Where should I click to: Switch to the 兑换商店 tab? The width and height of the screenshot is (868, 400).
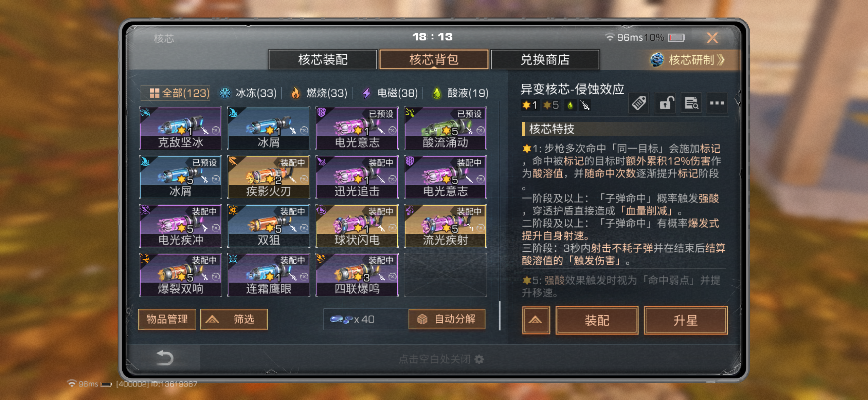point(545,60)
